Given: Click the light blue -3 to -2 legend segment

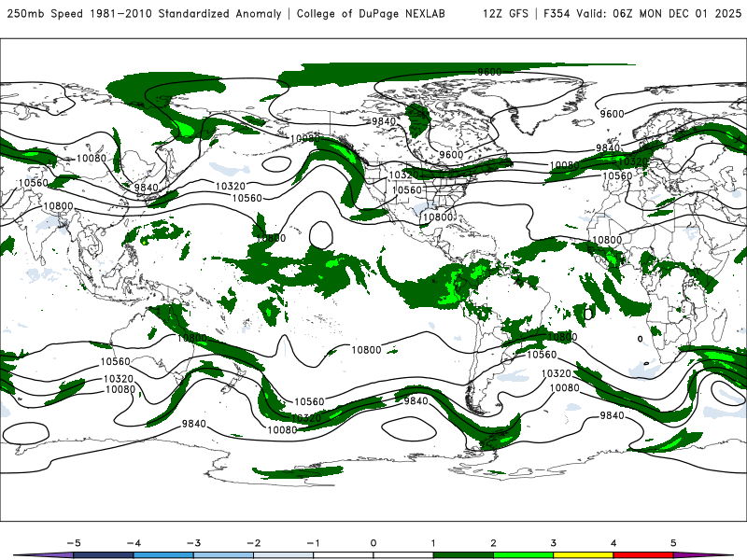Looking at the screenshot, I should [x=223, y=555].
